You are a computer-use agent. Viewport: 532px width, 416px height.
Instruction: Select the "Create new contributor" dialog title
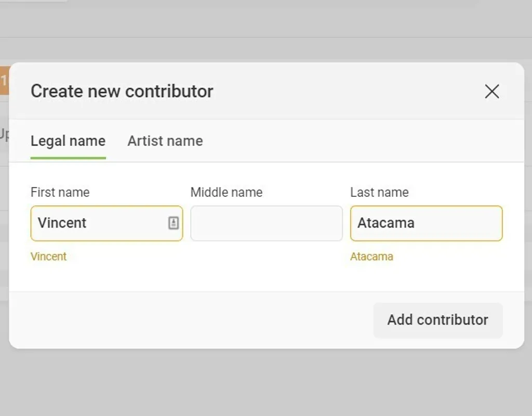(x=122, y=91)
